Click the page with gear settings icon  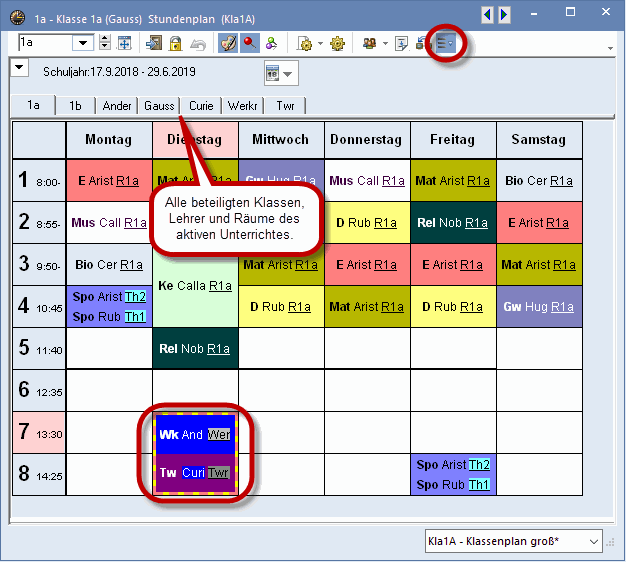pyautogui.click(x=305, y=43)
